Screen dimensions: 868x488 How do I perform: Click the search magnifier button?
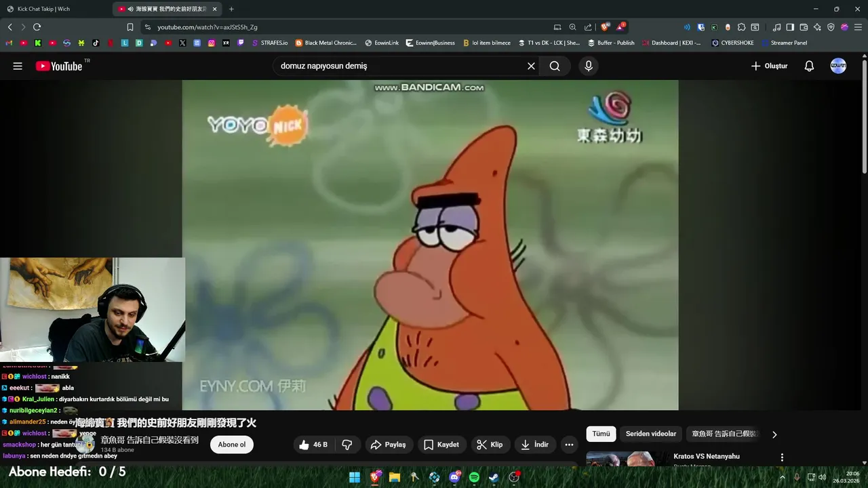coord(555,66)
